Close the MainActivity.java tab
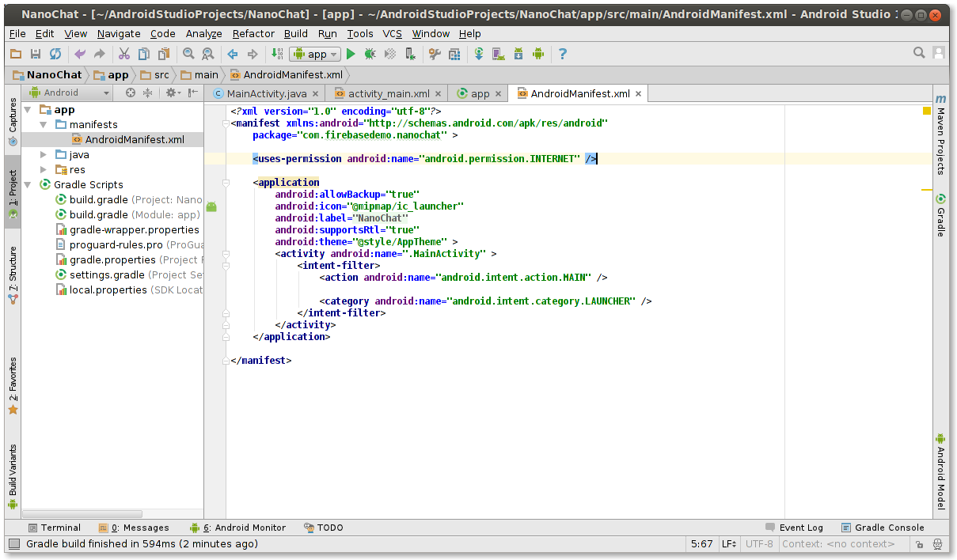Image resolution: width=957 pixels, height=560 pixels. click(314, 93)
